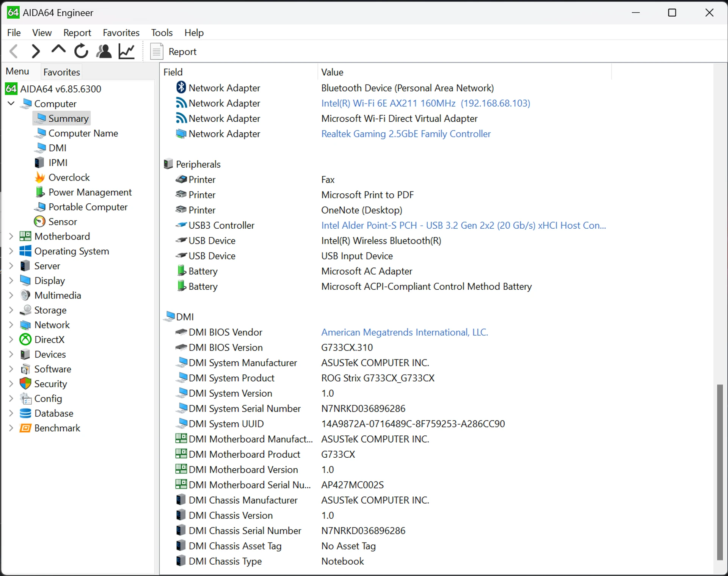Open Intel Alder Point-S PCH USB link

tap(463, 225)
